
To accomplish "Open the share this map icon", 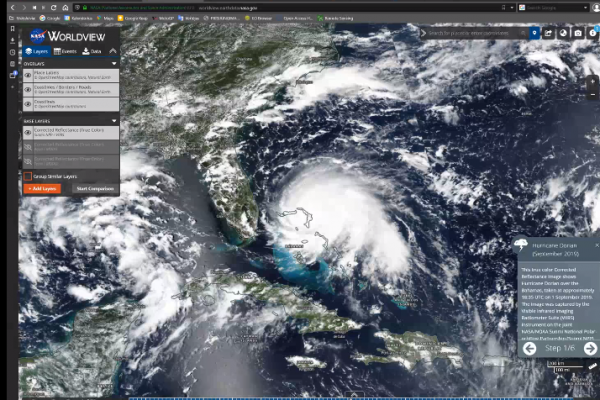I will point(548,33).
